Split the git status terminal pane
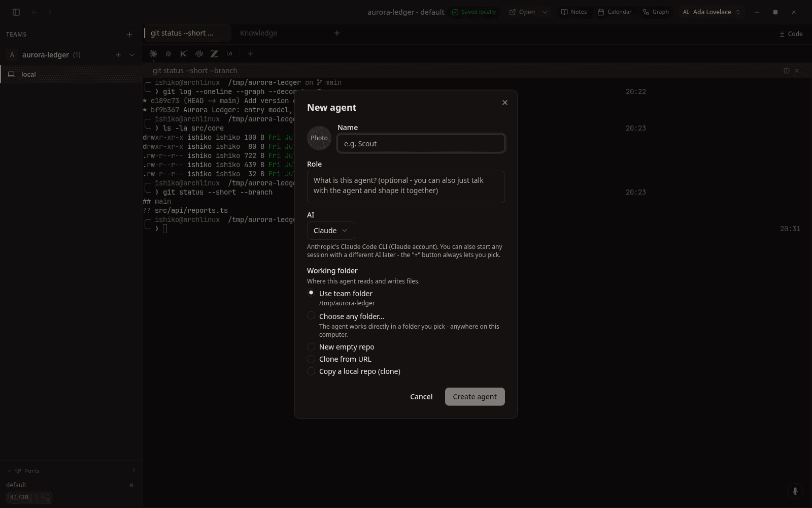Viewport: 812px width, 508px height. tap(787, 71)
